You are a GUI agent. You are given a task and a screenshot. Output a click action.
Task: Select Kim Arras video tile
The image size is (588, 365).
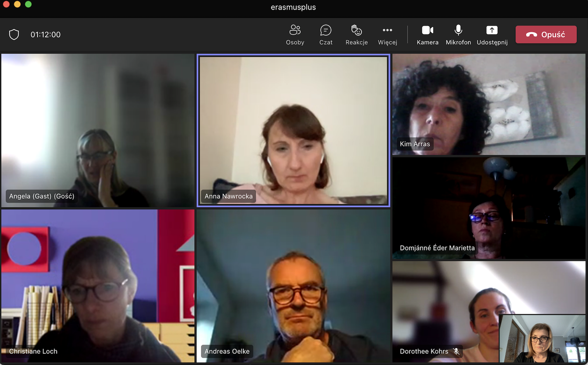point(489,104)
